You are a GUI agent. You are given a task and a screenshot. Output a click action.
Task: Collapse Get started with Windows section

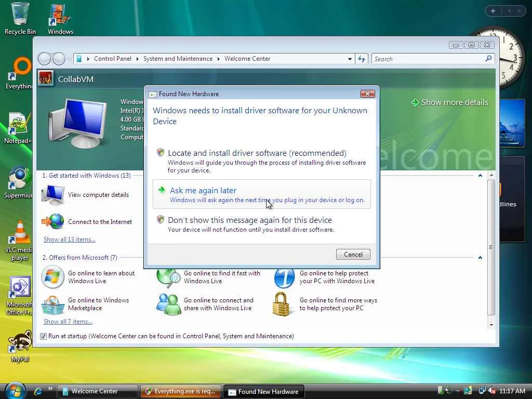(x=480, y=176)
